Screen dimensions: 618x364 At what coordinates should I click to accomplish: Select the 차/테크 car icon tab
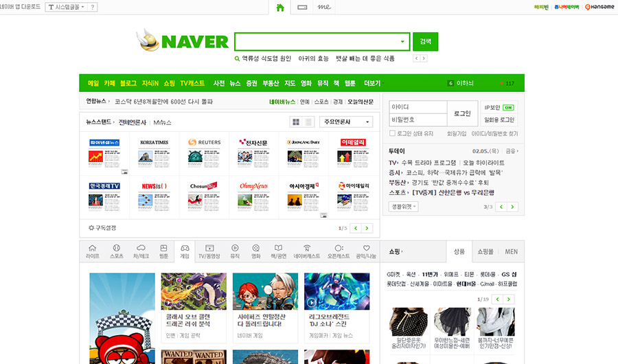coord(141,251)
